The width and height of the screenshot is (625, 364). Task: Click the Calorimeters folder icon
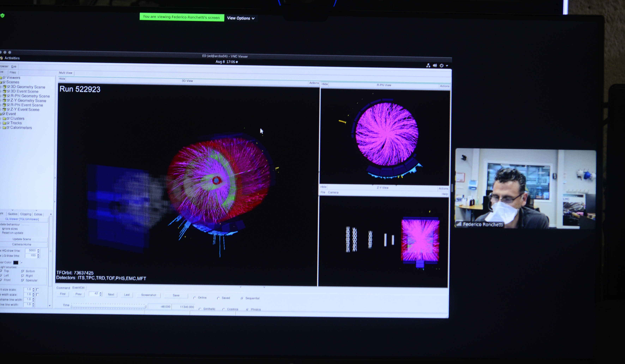(4, 128)
